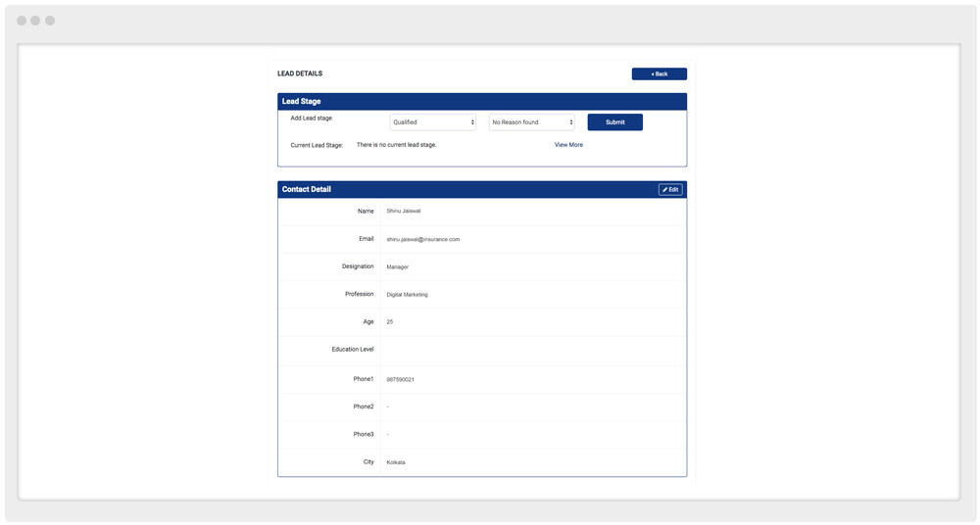Select the city value Kolkata

coord(396,462)
